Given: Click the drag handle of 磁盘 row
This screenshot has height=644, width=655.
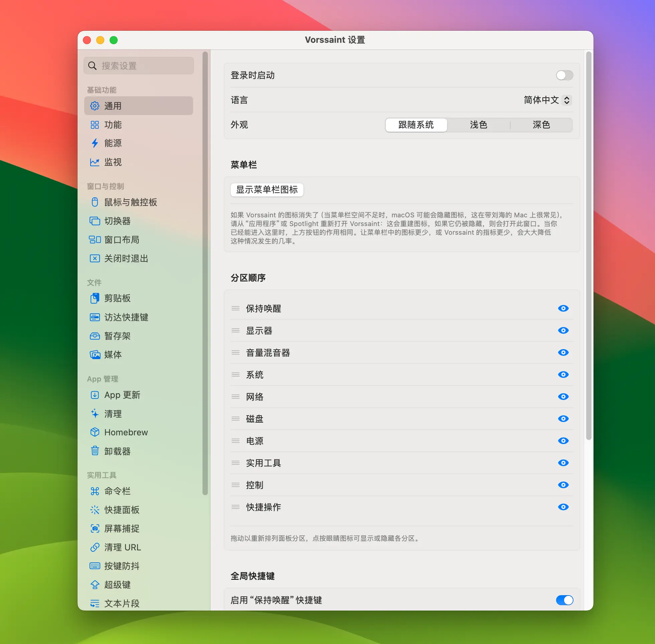Looking at the screenshot, I should 236,419.
